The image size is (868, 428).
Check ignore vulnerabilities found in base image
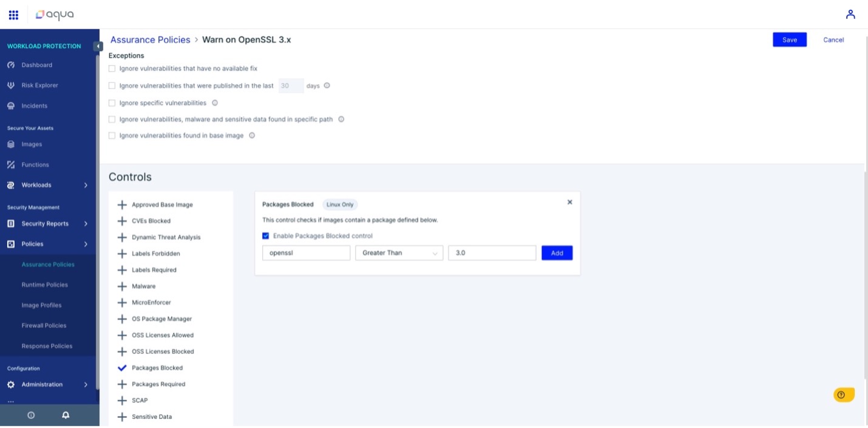[112, 135]
